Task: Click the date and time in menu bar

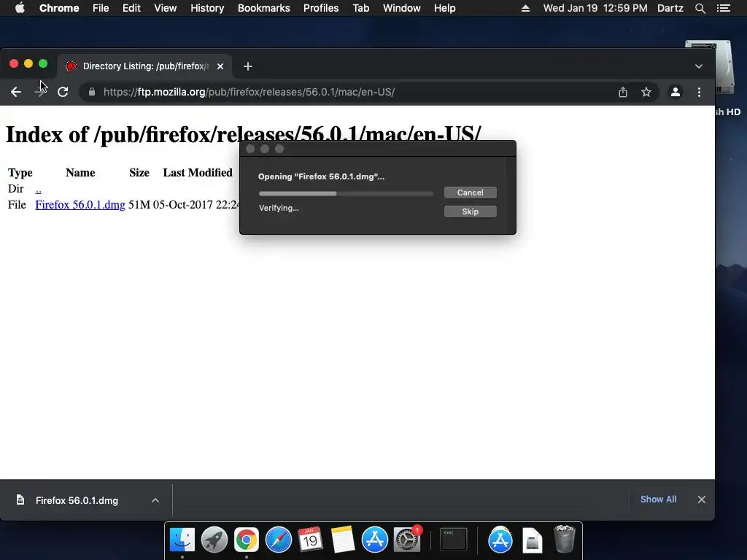Action: (595, 8)
